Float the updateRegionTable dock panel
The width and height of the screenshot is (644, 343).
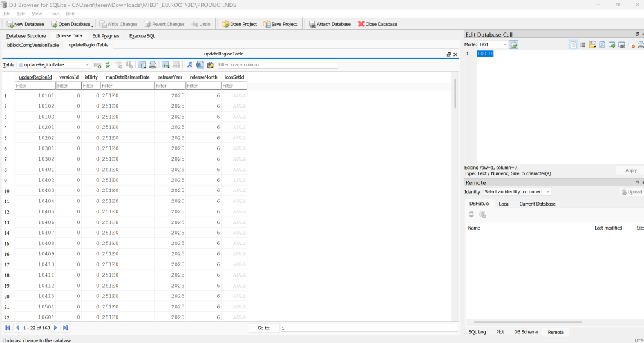(448, 54)
